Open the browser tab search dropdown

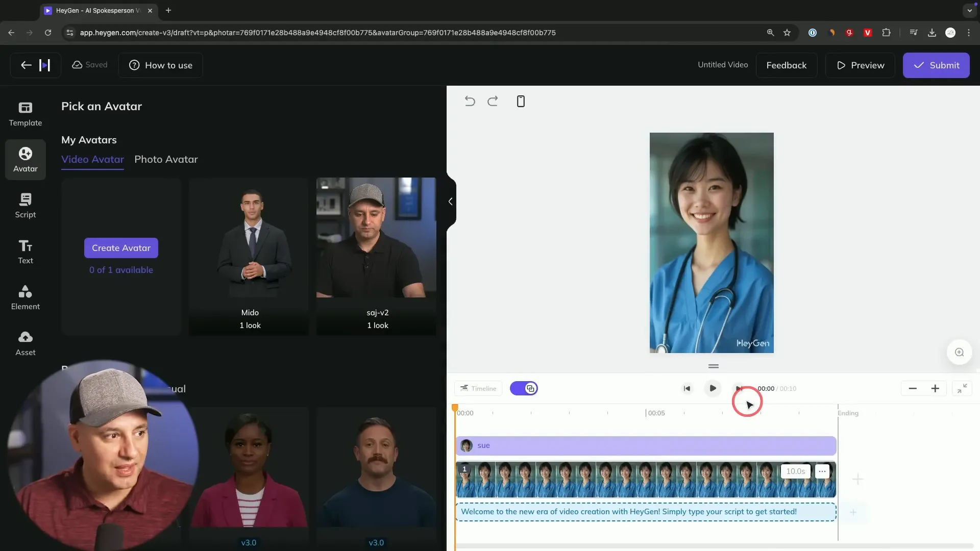[969, 10]
